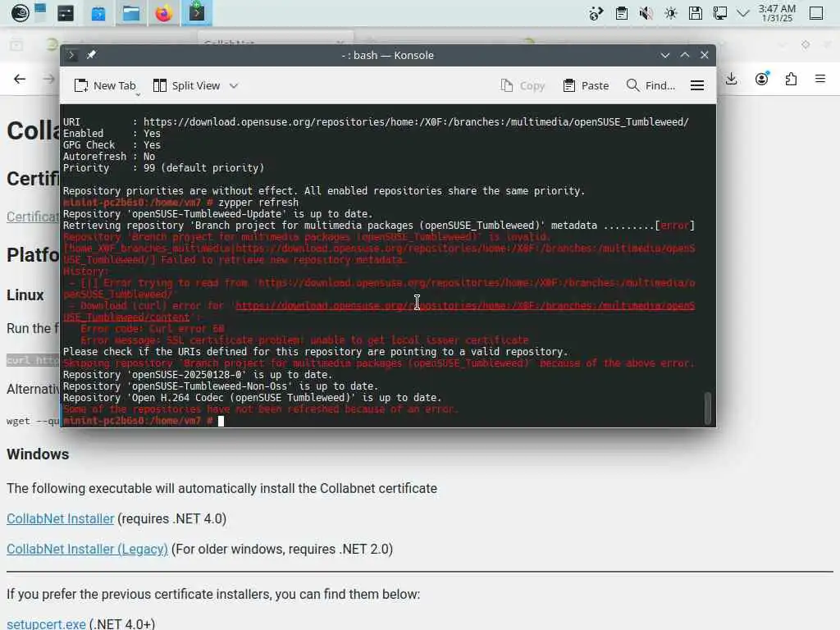Open brightness and color tray icon
This screenshot has width=840, height=630.
coord(671,13)
